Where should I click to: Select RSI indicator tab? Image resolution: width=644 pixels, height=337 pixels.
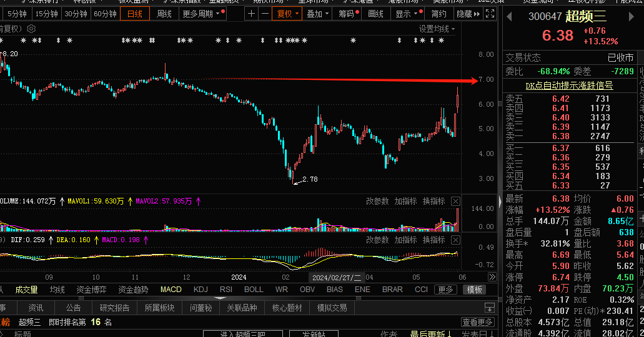pyautogui.click(x=226, y=290)
